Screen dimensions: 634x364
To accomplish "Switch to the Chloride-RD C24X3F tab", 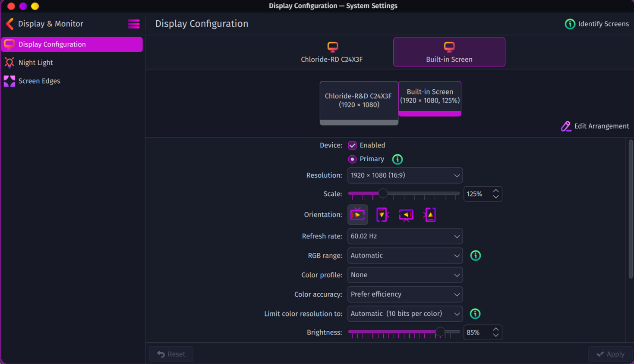I will (331, 52).
